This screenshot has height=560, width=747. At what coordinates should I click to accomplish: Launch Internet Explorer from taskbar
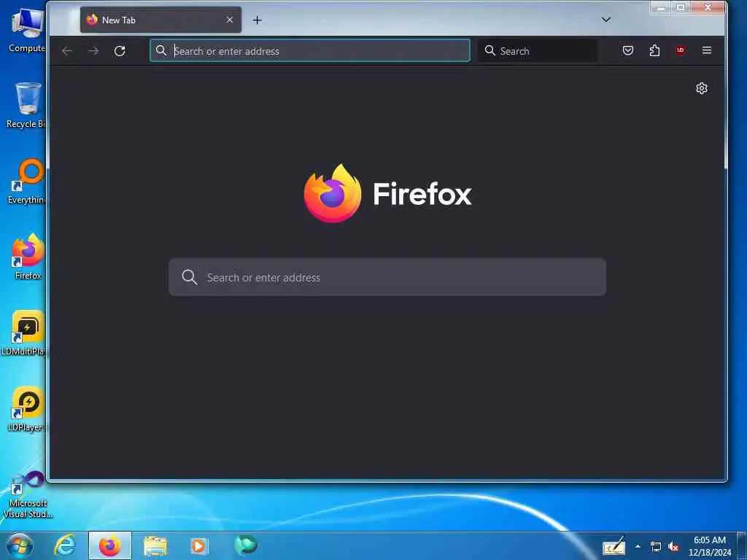pyautogui.click(x=65, y=545)
